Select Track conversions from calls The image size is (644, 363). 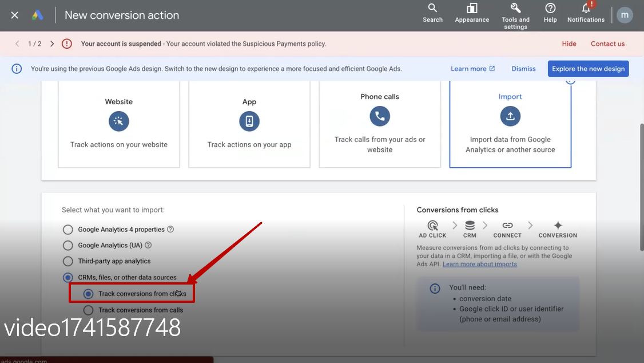tap(88, 310)
